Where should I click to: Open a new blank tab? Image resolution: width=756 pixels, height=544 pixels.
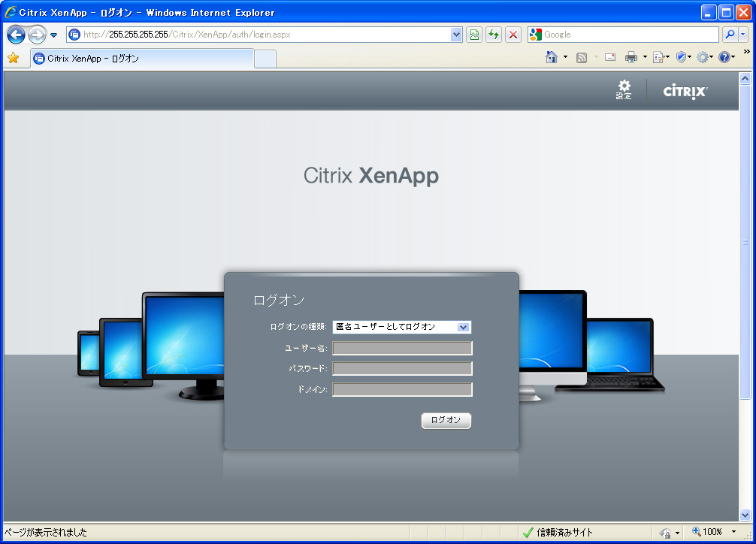pyautogui.click(x=265, y=59)
